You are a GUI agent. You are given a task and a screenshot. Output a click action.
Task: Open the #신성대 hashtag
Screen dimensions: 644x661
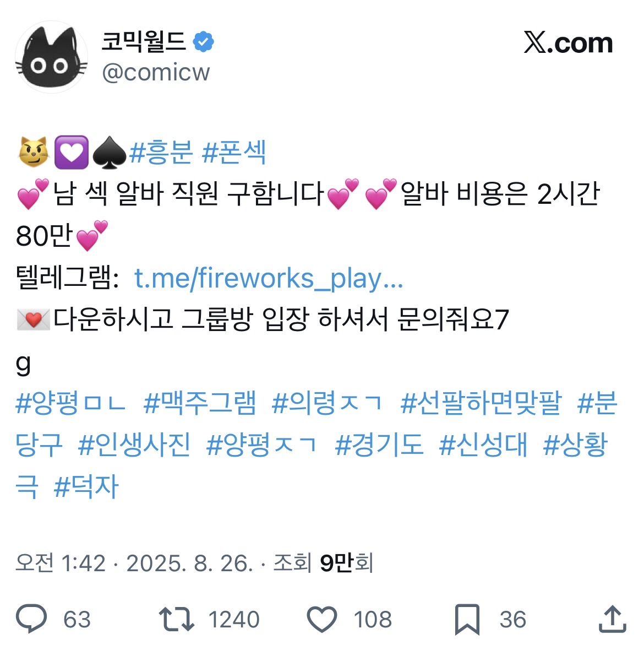pyautogui.click(x=483, y=445)
